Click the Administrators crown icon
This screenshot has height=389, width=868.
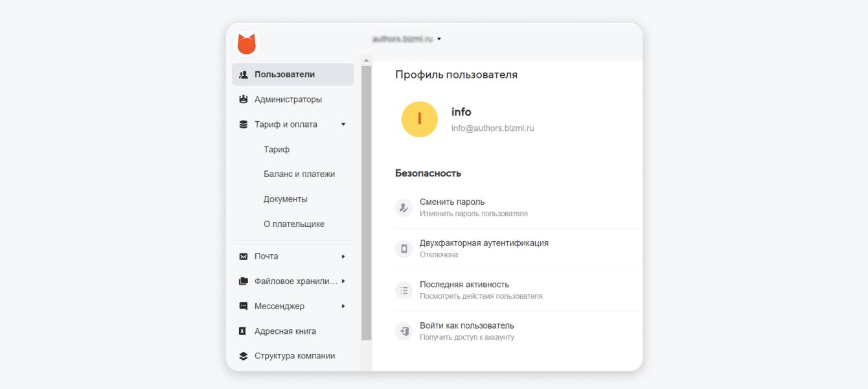[244, 100]
